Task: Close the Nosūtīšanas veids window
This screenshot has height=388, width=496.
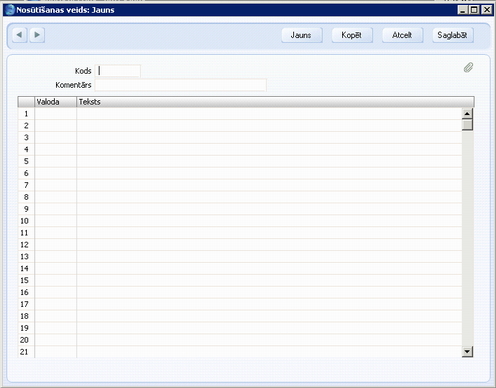Action: pyautogui.click(x=487, y=10)
